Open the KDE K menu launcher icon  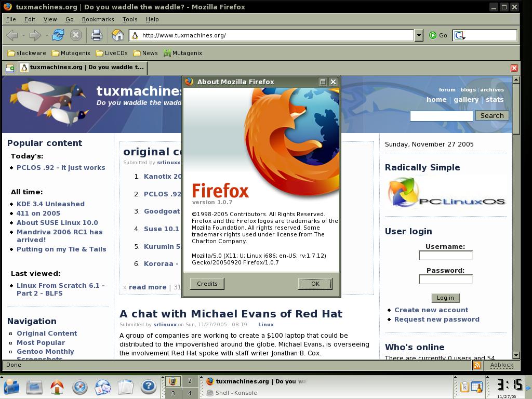[11, 387]
